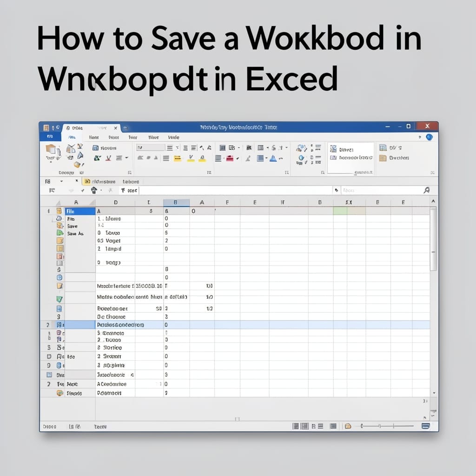Click the vertical scrollbar up arrow
The image size is (476, 476).
433,201
